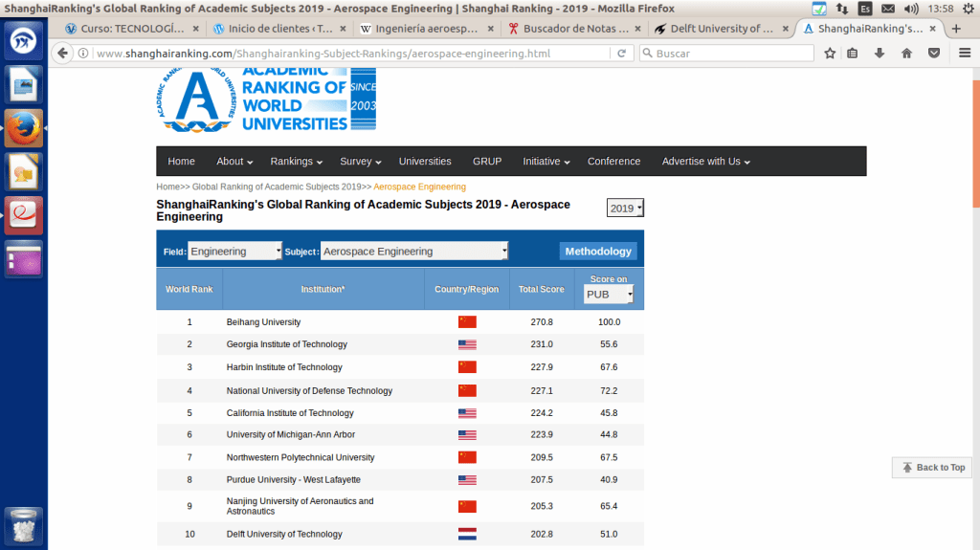Reload the page with the refresh icon

(622, 54)
